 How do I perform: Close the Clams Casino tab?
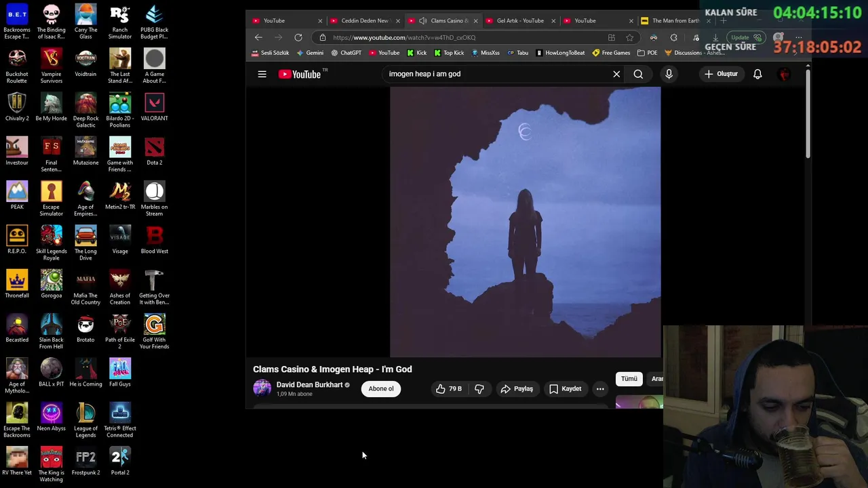coord(475,21)
